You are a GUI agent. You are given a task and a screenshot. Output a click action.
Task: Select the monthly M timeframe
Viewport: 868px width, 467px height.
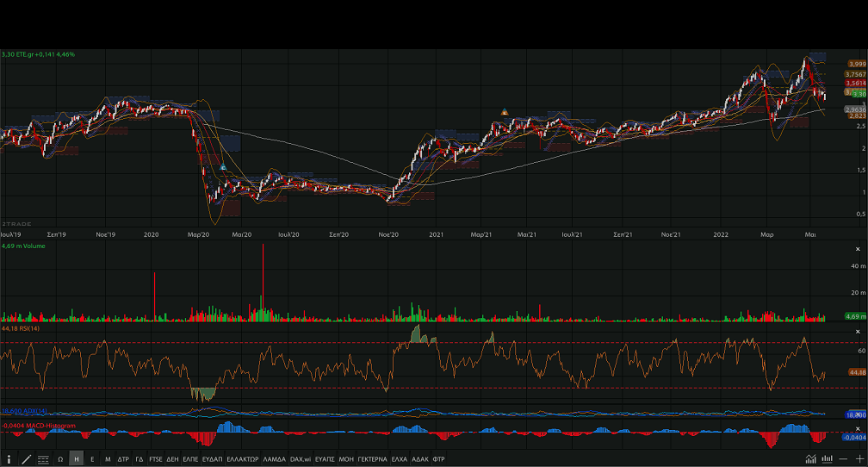[108, 459]
